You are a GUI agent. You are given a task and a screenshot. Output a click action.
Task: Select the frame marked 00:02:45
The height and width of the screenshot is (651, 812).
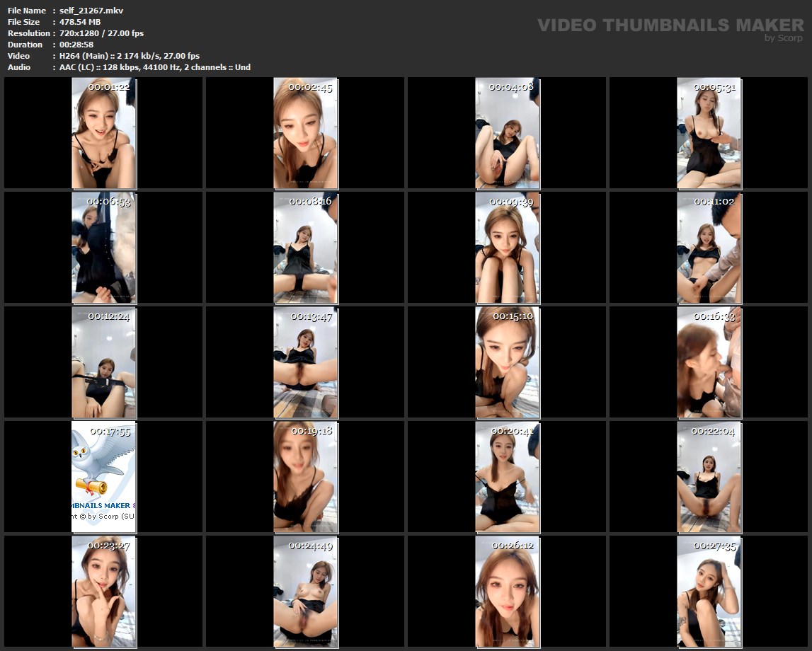click(x=306, y=133)
